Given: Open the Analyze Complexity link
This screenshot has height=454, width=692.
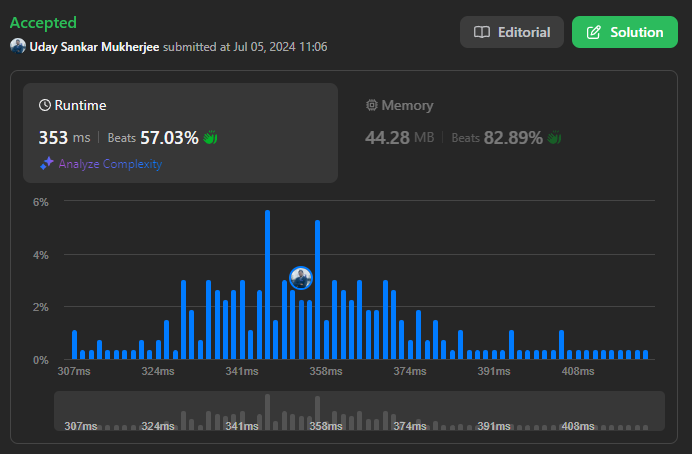Looking at the screenshot, I should coord(110,164).
